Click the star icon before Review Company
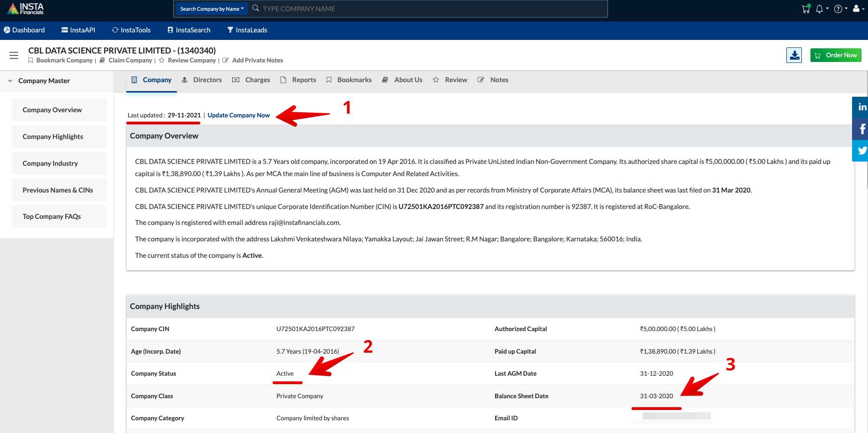This screenshot has width=868, height=433. pyautogui.click(x=161, y=60)
